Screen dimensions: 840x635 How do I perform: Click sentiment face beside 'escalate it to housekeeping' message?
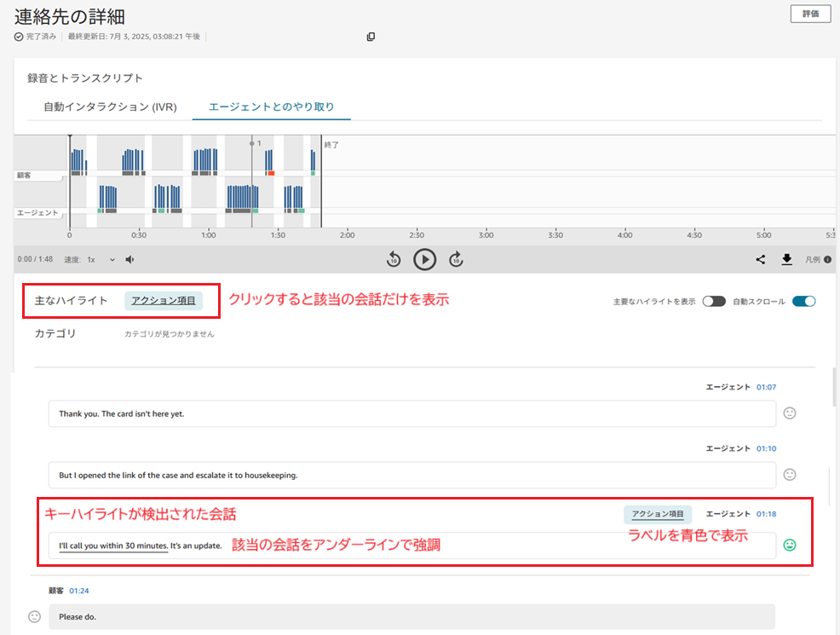pyautogui.click(x=790, y=475)
